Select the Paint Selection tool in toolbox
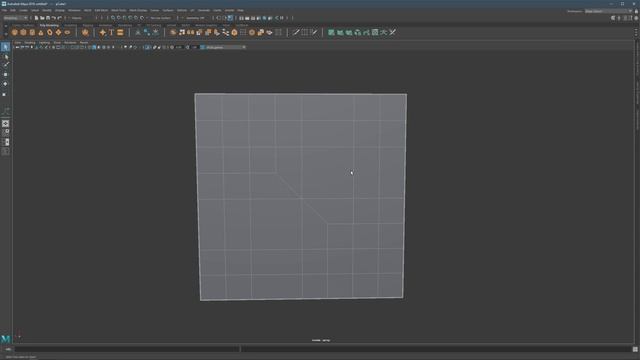Viewport: 640px width, 360px height. click(x=5, y=65)
